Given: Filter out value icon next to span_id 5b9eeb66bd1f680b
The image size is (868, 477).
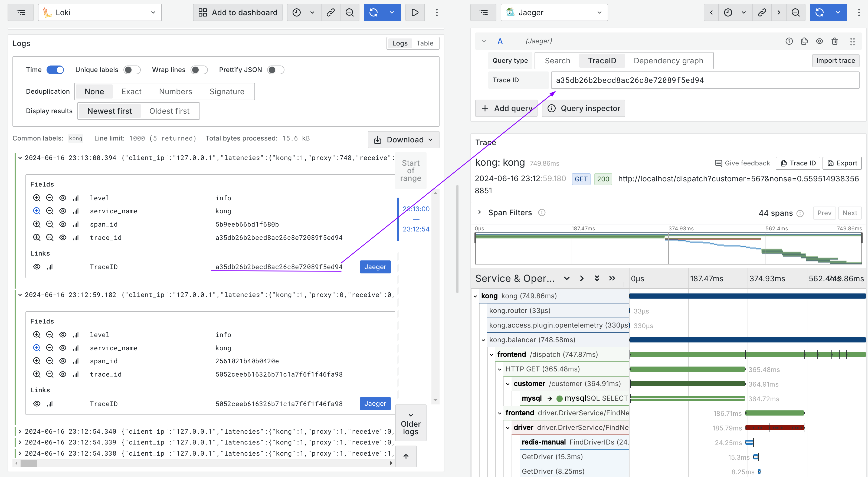Looking at the screenshot, I should (50, 224).
